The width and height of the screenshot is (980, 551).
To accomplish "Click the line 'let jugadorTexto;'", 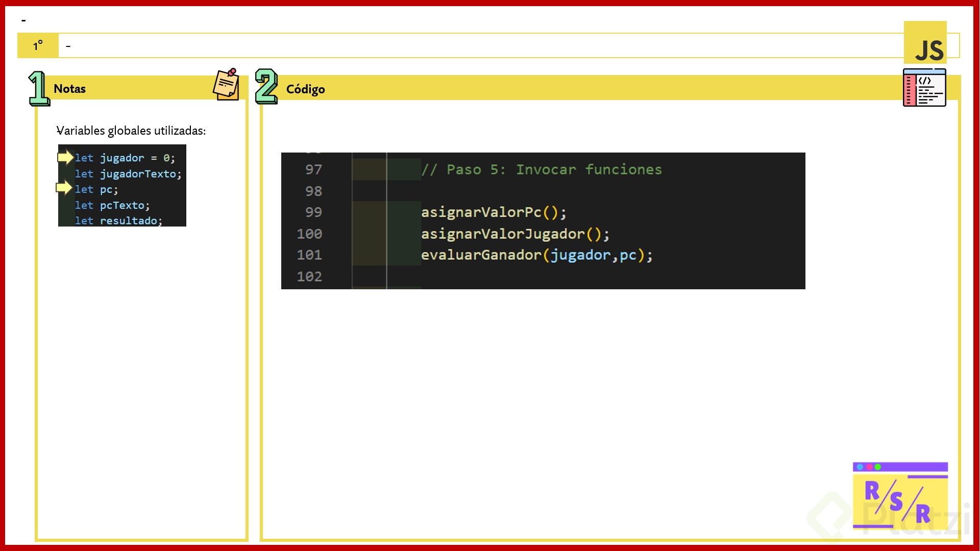I will tap(128, 174).
